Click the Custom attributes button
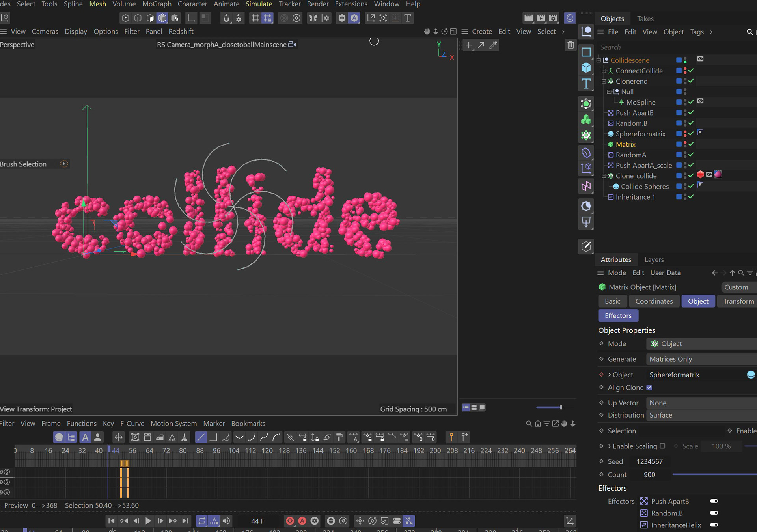 click(736, 287)
